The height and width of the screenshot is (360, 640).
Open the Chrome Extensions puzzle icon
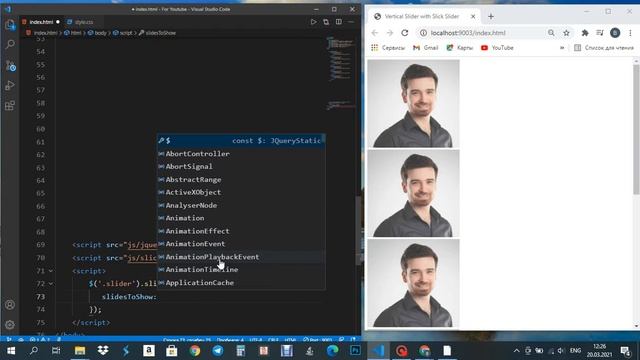pos(585,33)
